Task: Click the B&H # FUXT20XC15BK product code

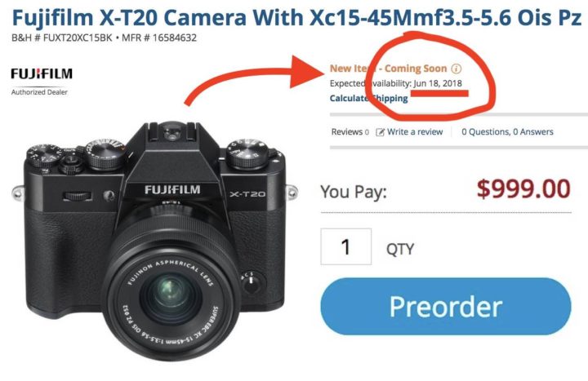Action: [x=62, y=38]
